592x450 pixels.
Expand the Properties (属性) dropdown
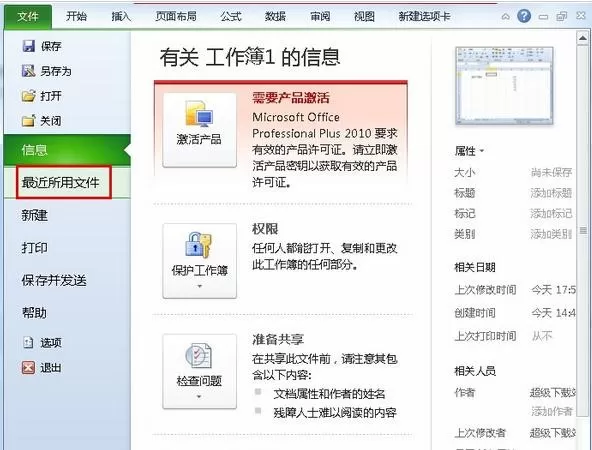(469, 151)
